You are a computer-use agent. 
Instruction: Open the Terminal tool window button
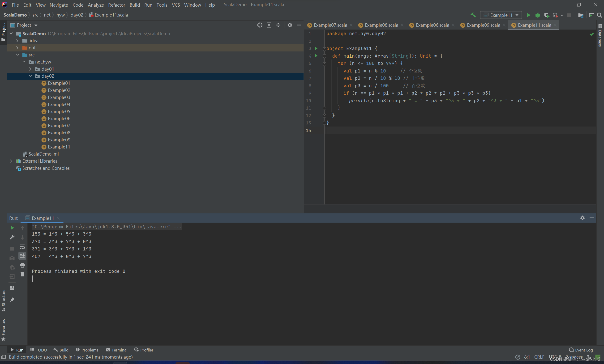(x=117, y=350)
